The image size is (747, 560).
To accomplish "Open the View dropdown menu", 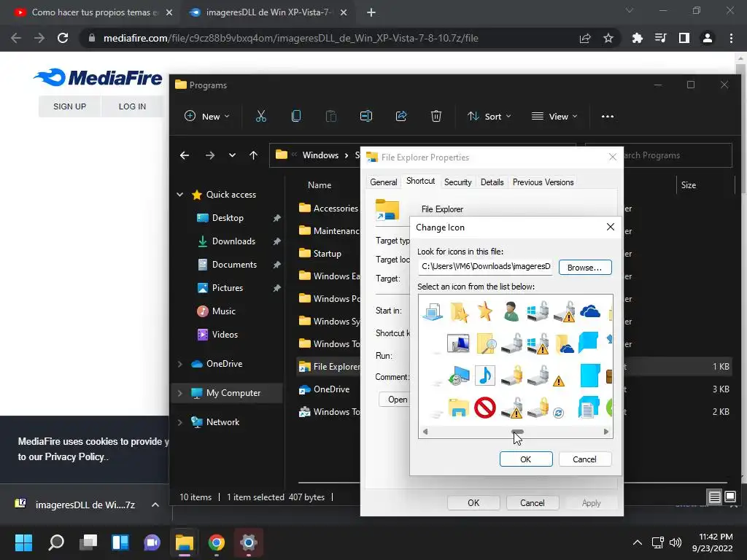I will click(554, 116).
